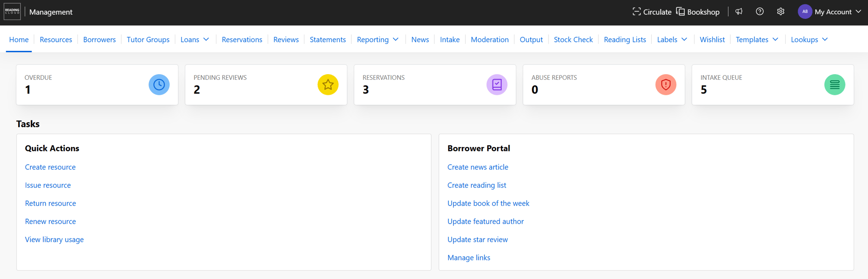Click Update book of the week
The height and width of the screenshot is (279, 868).
coord(488,203)
